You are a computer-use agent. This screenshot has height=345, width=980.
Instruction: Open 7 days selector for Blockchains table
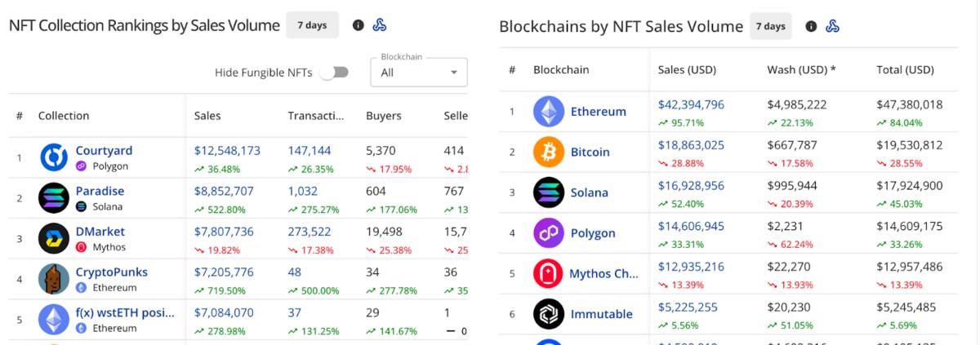click(770, 26)
